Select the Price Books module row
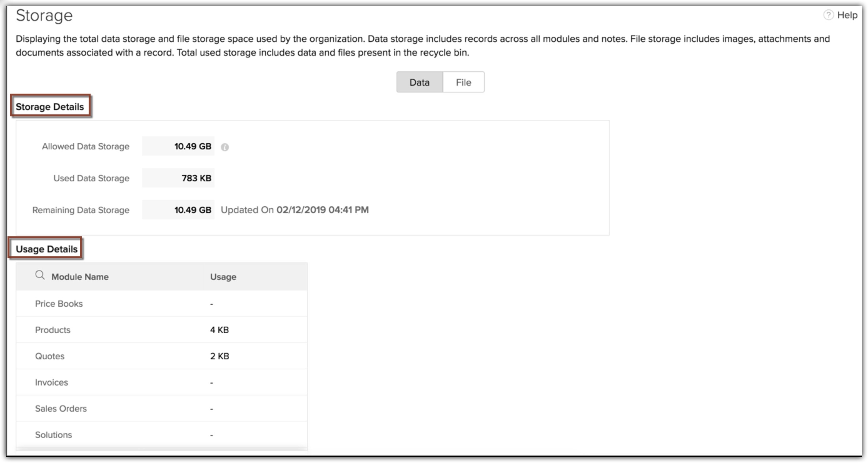868x463 pixels. click(59, 304)
